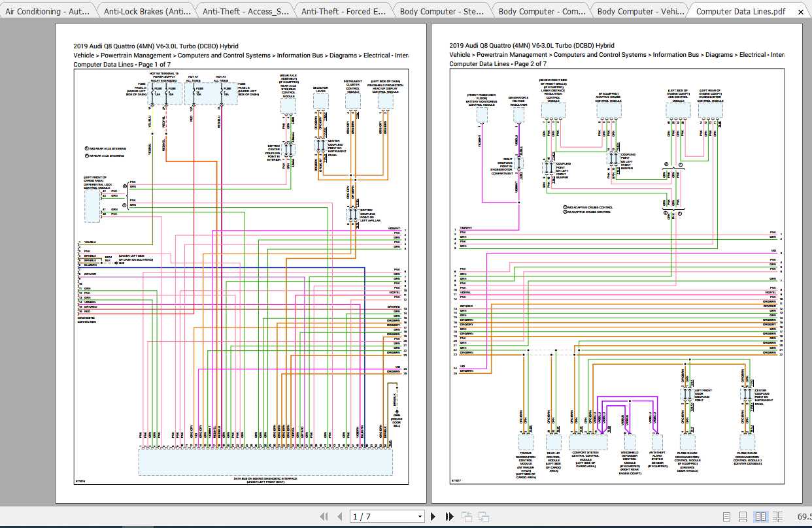This screenshot has width=812, height=528.
Task: Jump to the last page
Action: click(x=449, y=516)
